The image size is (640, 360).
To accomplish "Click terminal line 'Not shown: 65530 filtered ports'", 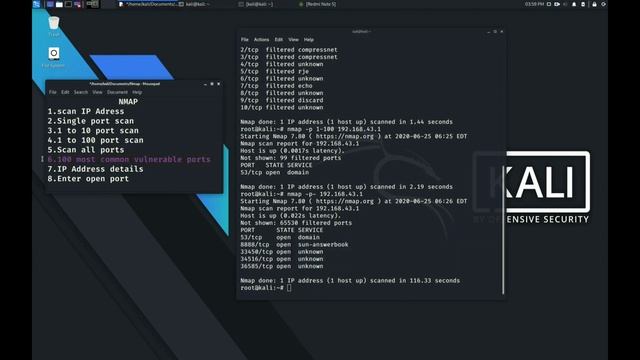I will pos(296,223).
